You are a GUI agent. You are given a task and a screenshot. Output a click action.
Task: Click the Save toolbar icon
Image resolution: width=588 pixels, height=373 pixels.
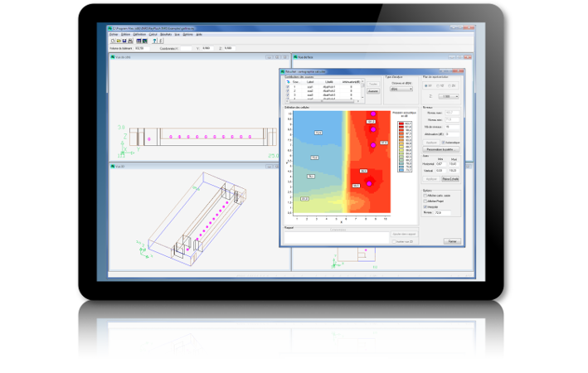124,41
